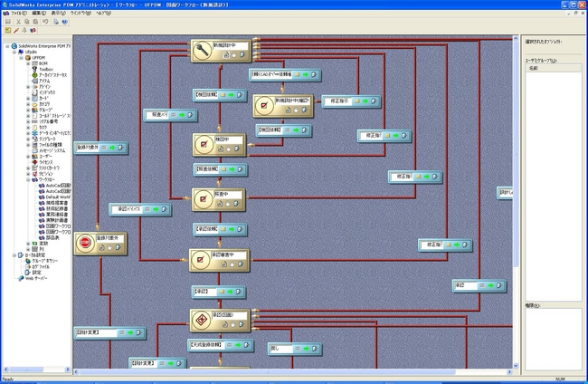This screenshot has height=384, width=588.
Task: Expand the ユーザー tree node
Action: click(28, 156)
